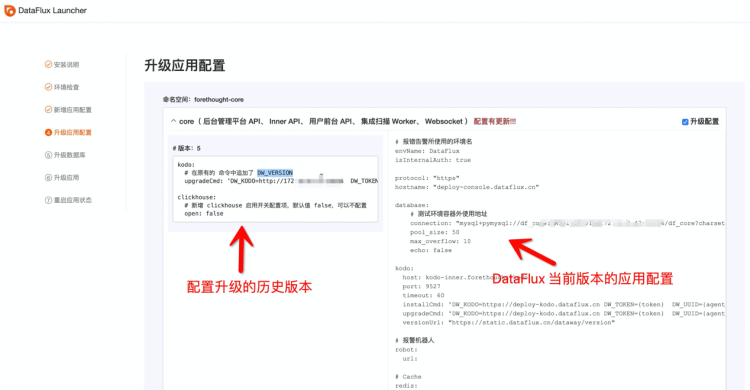
Task: Click the checkmark icon beside 安装说明
Action: click(48, 64)
